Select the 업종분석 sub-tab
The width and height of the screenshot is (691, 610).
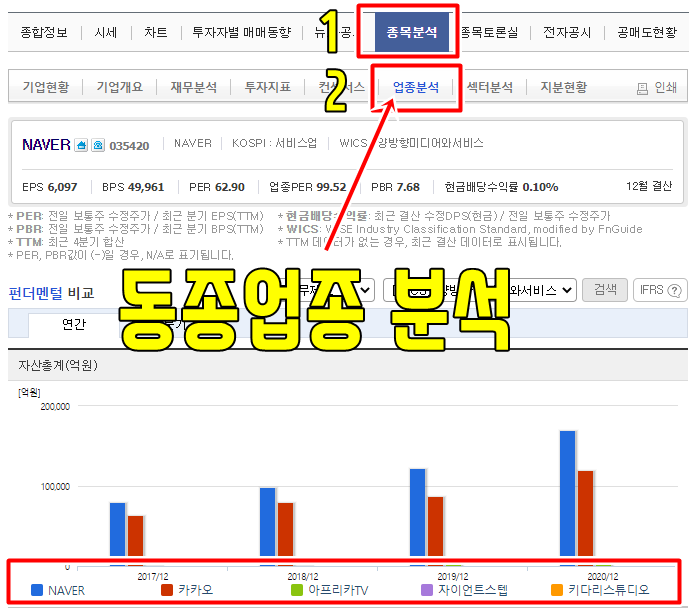(x=416, y=87)
